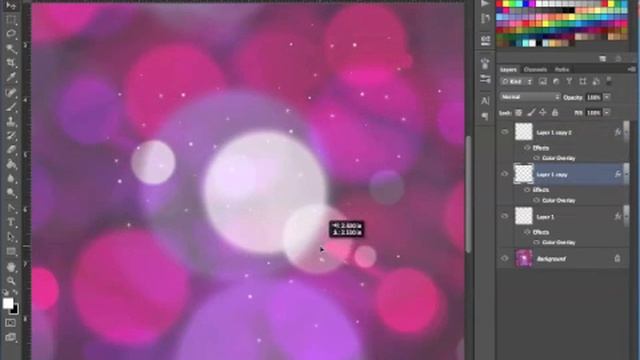
Task: Select the Background layer name
Action: coord(551,259)
